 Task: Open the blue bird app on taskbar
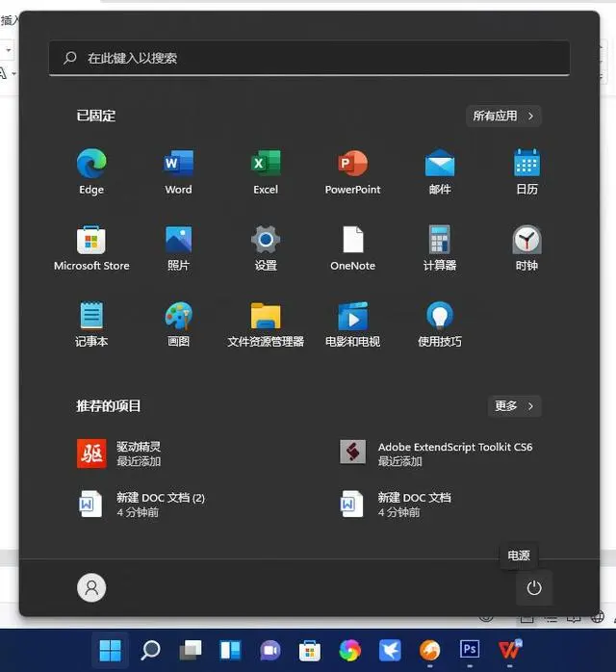coord(390,650)
